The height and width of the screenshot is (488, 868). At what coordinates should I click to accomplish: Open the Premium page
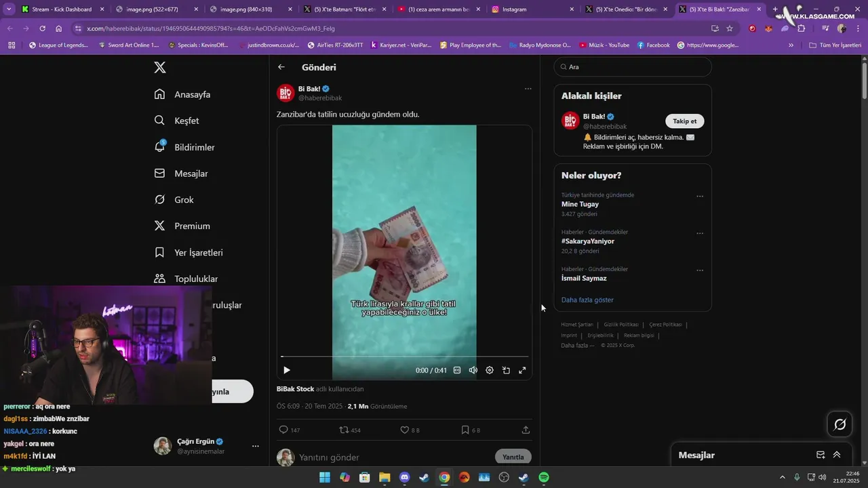click(x=182, y=226)
